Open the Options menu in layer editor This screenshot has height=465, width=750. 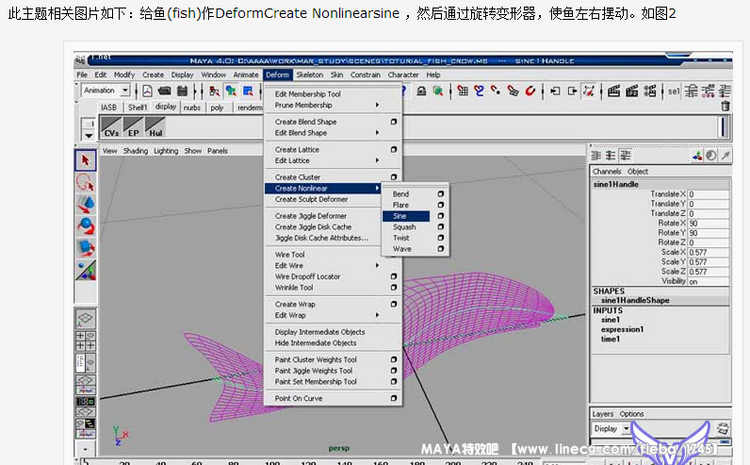point(631,414)
